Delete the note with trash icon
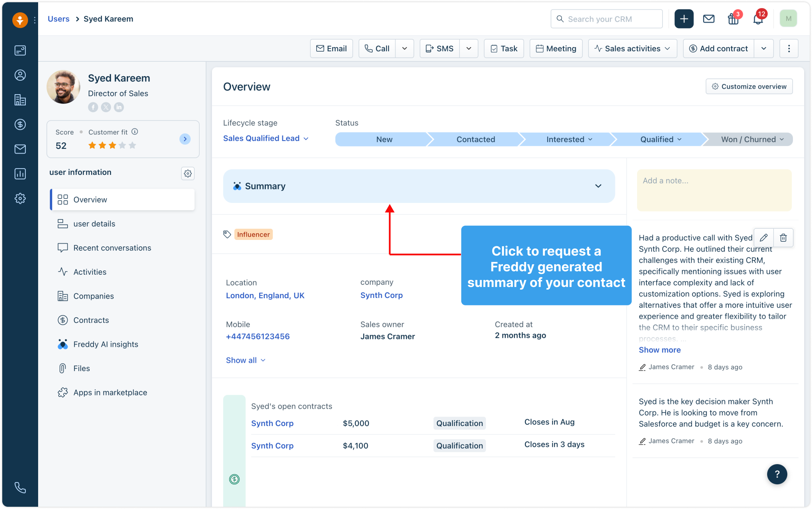Screen dimensions: 812x509 click(x=783, y=238)
